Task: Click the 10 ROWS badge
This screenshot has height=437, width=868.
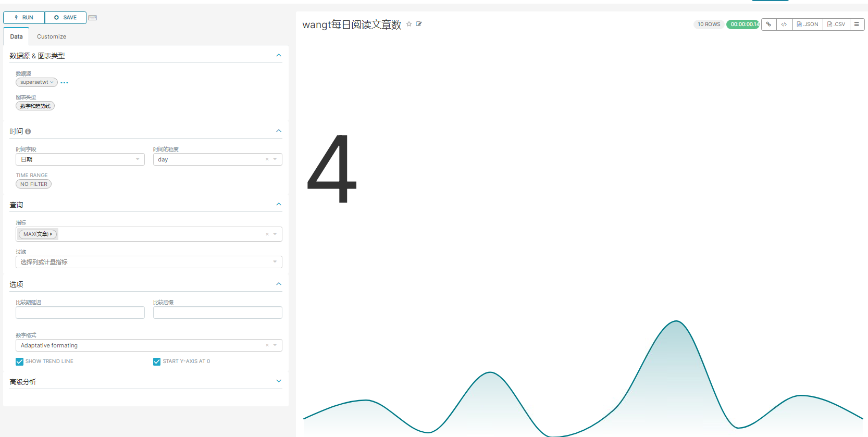Action: [709, 24]
